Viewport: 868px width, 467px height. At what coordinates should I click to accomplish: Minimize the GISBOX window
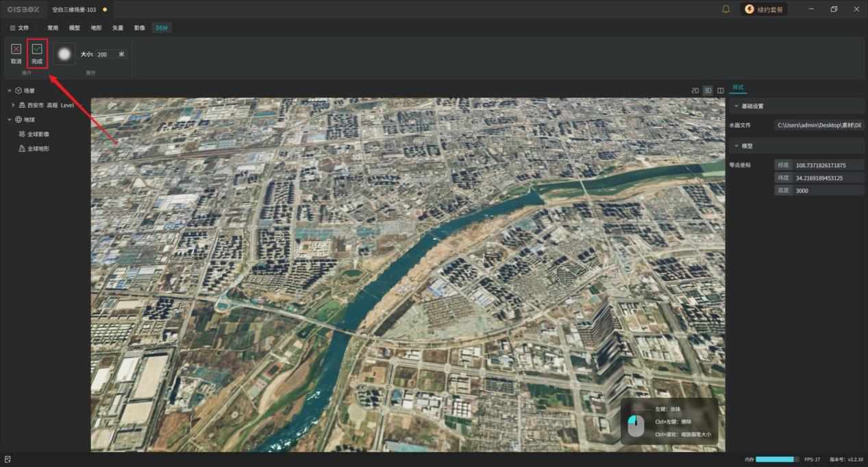click(811, 9)
